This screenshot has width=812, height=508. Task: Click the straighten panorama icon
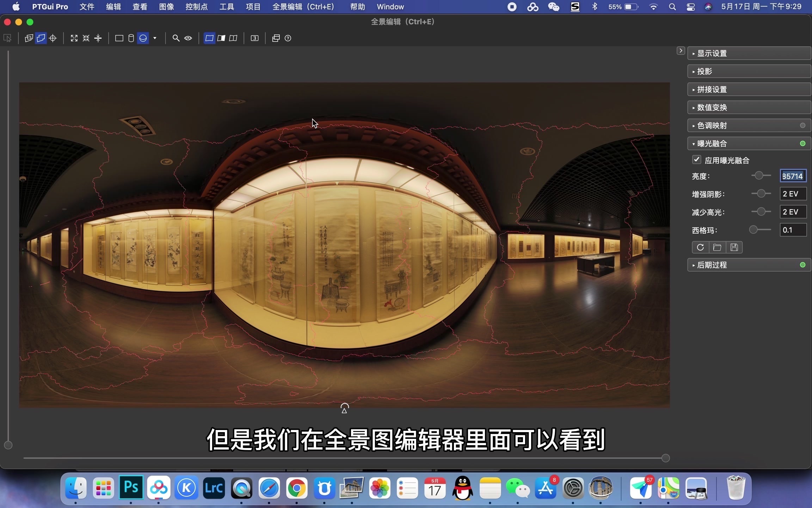[98, 38]
